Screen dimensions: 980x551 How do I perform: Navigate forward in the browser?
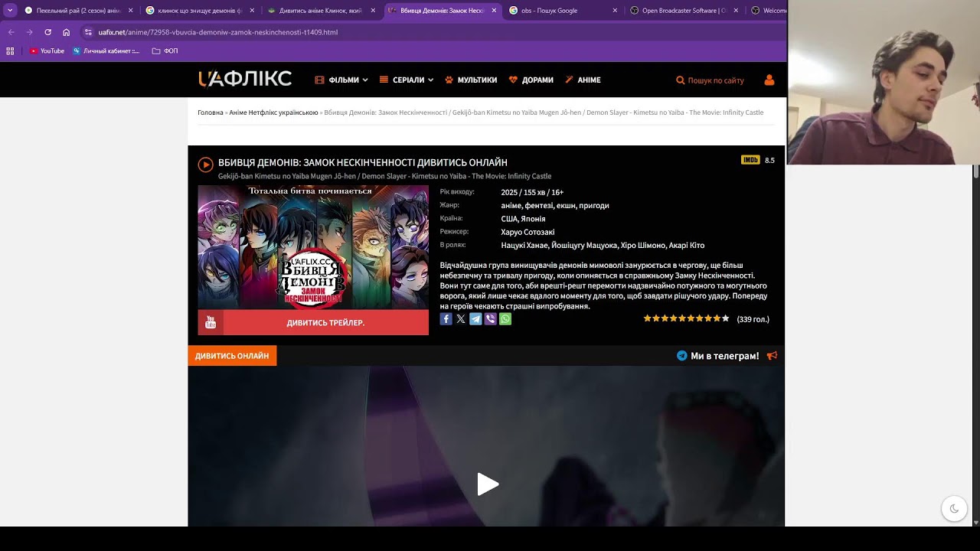[29, 32]
